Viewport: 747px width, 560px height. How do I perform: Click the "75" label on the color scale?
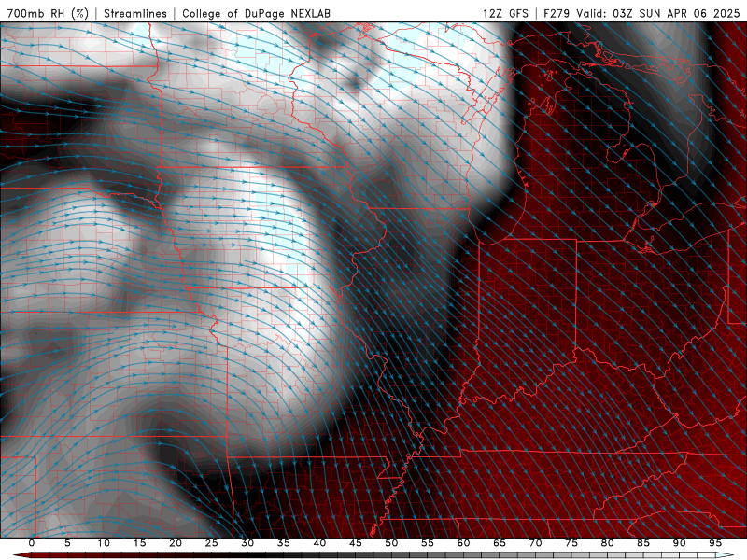point(571,543)
